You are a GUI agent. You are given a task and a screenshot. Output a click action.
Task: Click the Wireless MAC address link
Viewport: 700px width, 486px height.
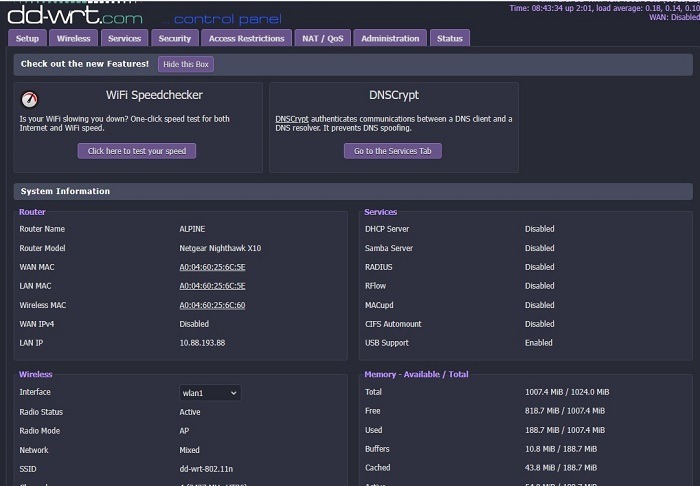point(212,305)
